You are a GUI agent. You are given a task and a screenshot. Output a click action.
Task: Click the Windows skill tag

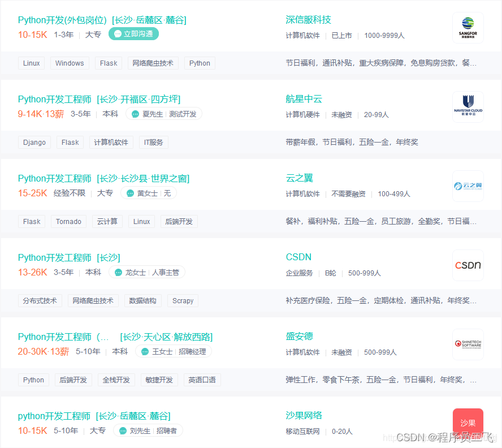pos(70,63)
